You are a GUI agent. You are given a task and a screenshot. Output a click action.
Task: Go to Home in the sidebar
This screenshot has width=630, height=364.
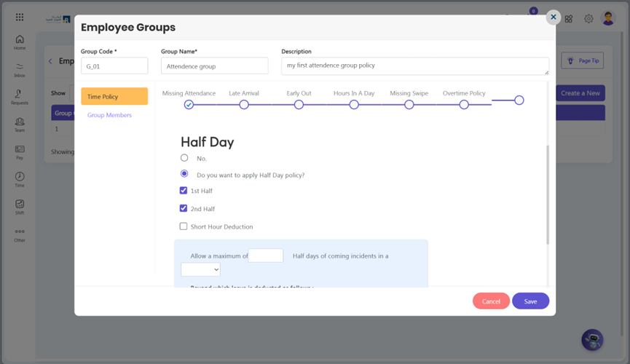[20, 42]
